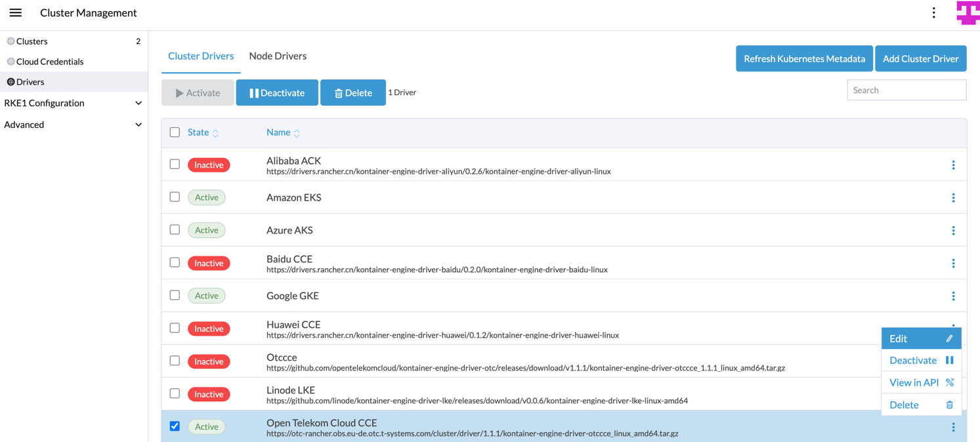This screenshot has height=442, width=980.
Task: Open the hamburger navigation menu
Action: coord(16,12)
